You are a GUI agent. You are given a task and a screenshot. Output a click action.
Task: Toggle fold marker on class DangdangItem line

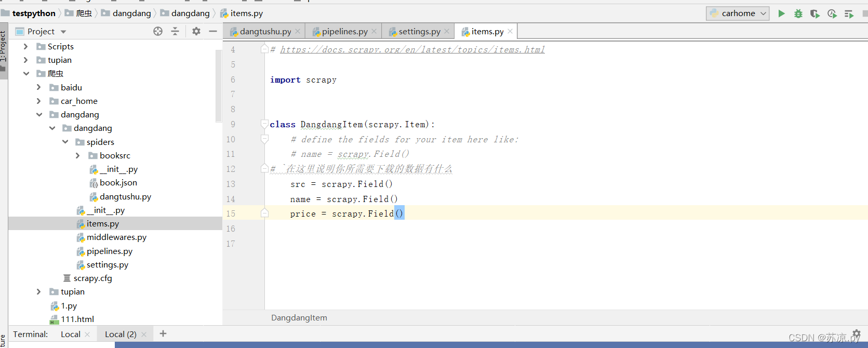pyautogui.click(x=264, y=124)
